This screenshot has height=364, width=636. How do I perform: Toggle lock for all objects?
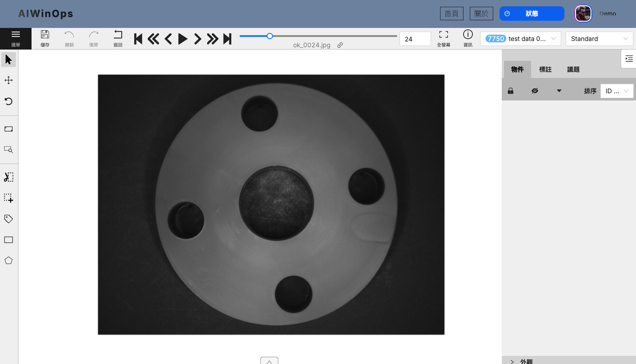click(x=510, y=91)
